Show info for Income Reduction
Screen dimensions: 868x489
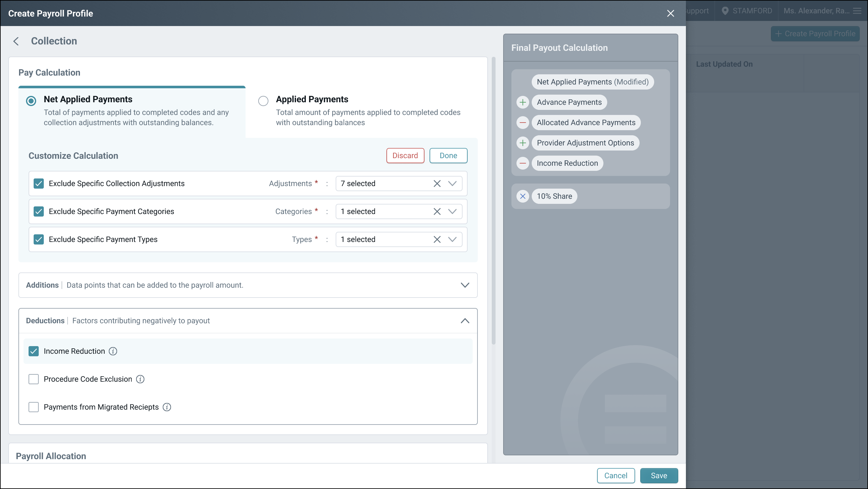point(113,351)
